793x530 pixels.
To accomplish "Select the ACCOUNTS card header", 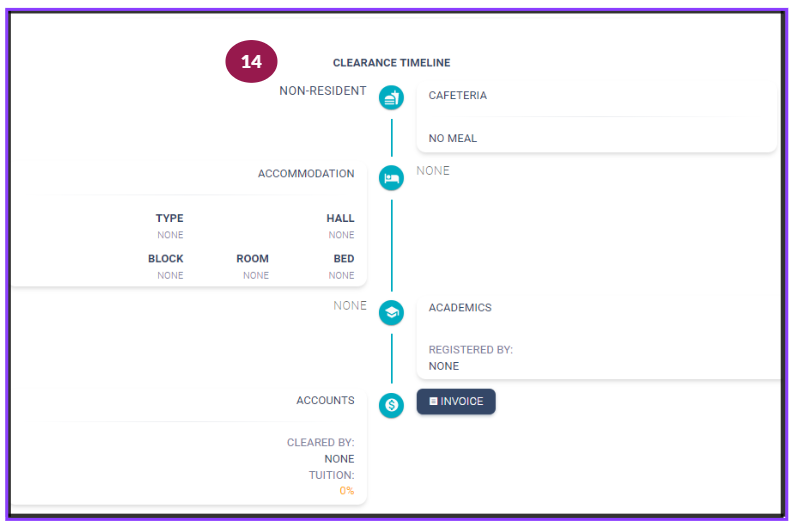I will [325, 400].
